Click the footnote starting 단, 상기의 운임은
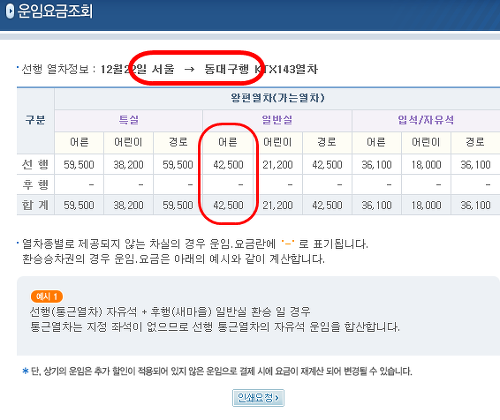The width and height of the screenshot is (500, 420). [221, 371]
